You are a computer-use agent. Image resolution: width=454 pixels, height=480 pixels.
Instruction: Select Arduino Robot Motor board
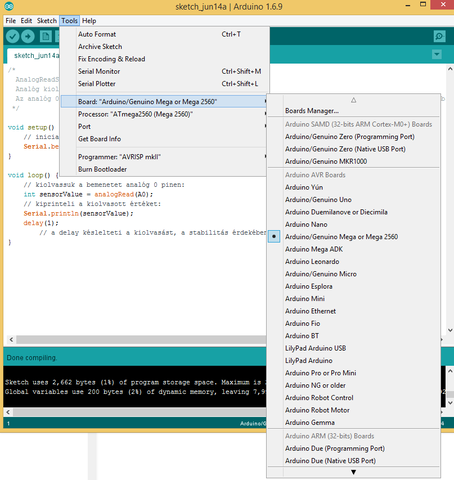(354, 410)
